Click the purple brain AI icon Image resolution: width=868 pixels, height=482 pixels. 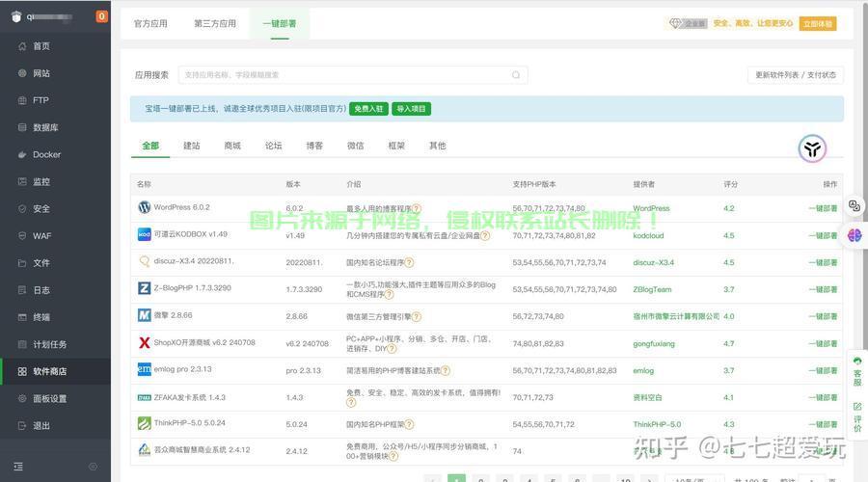click(x=854, y=235)
